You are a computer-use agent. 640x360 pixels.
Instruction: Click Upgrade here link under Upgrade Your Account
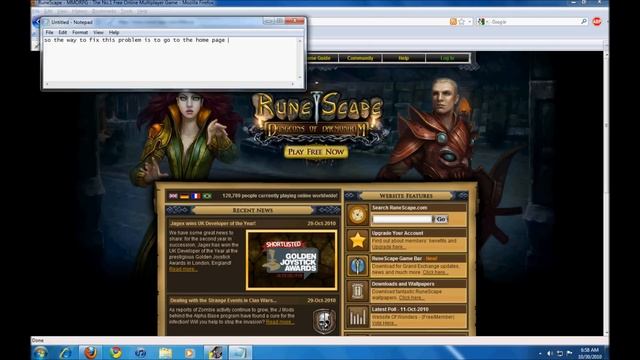pos(389,247)
